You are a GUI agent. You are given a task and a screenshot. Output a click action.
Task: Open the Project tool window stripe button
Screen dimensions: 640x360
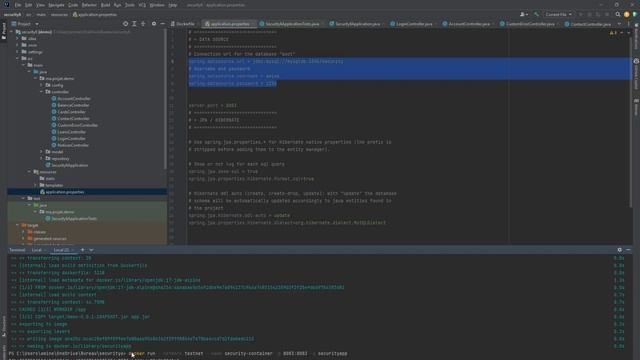coord(4,31)
